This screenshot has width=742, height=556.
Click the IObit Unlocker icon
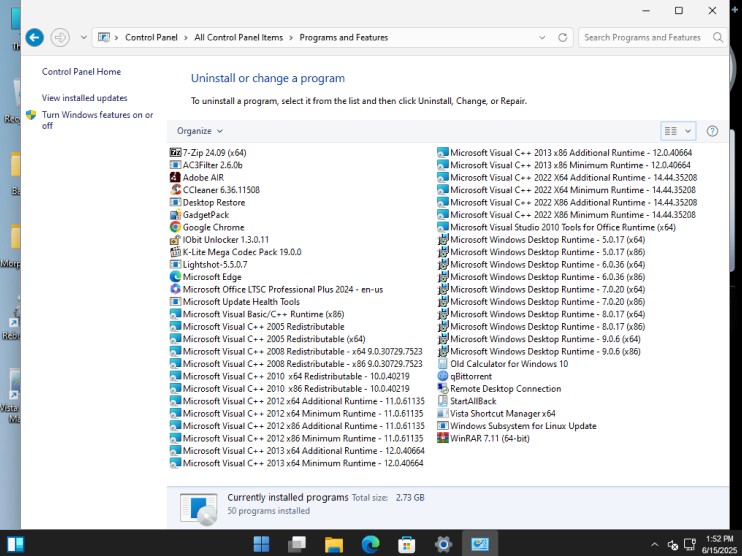[x=175, y=239]
